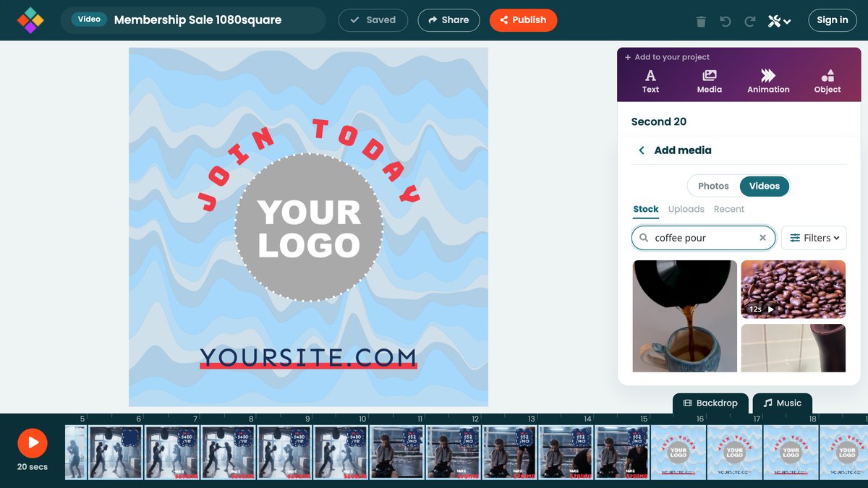The height and width of the screenshot is (488, 868).
Task: Share the project
Action: pyautogui.click(x=448, y=20)
